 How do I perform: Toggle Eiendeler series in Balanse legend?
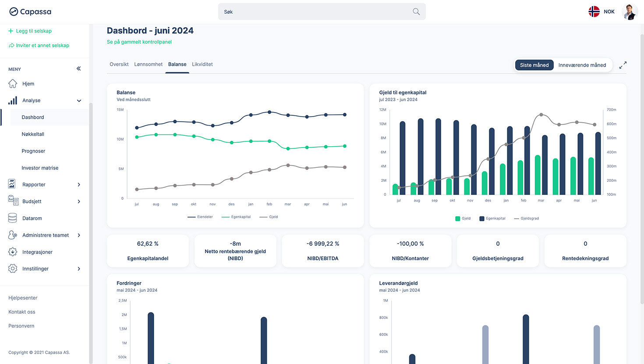coord(200,217)
